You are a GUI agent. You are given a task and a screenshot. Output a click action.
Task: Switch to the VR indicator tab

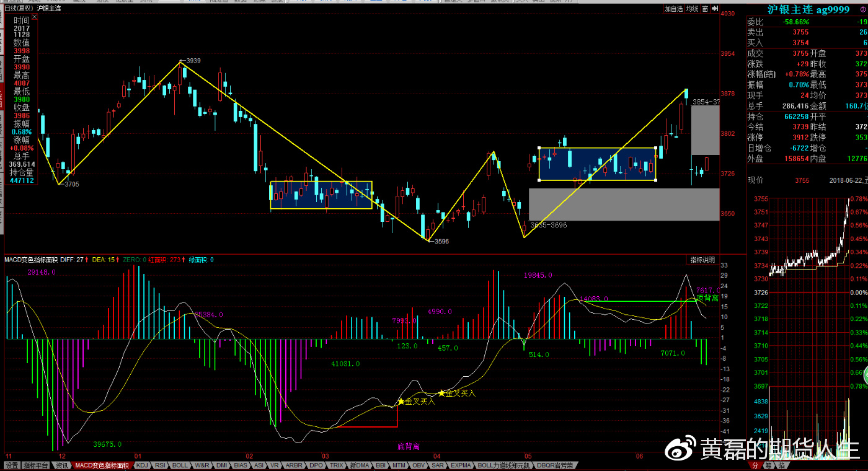(x=275, y=465)
